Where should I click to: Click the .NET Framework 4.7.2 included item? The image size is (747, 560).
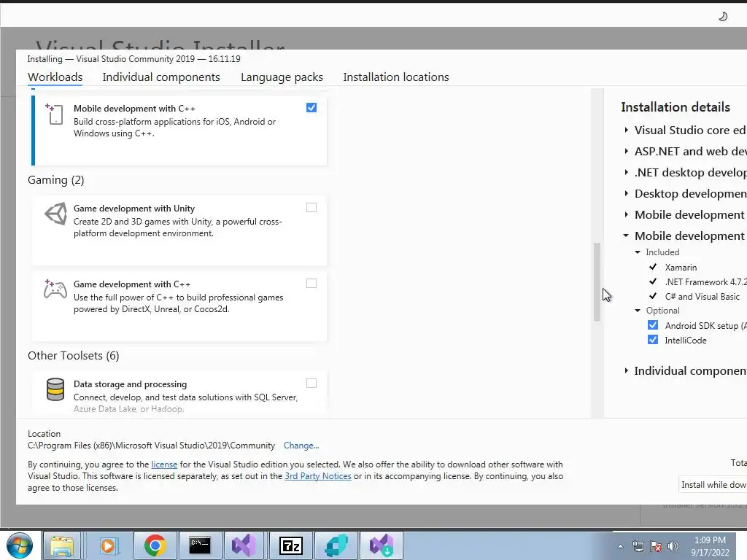[x=705, y=282]
